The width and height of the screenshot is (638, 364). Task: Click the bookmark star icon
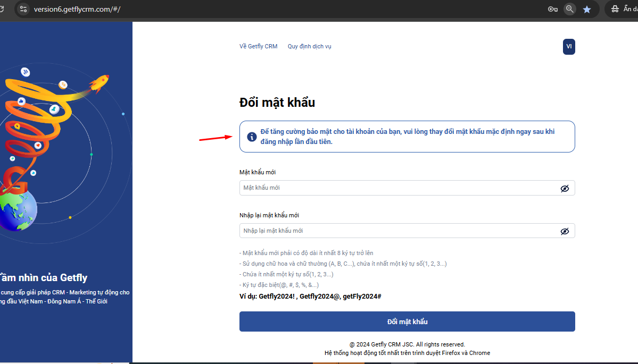tap(587, 9)
